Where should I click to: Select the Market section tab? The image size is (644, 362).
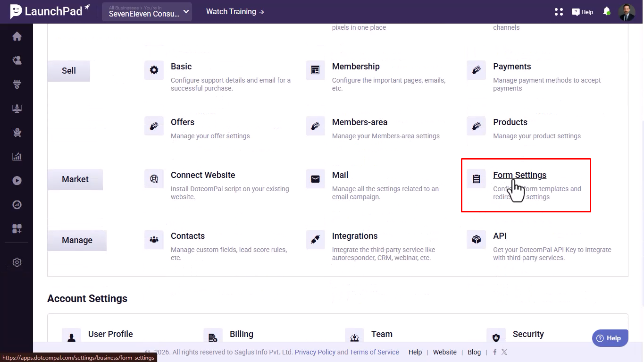coord(75,179)
